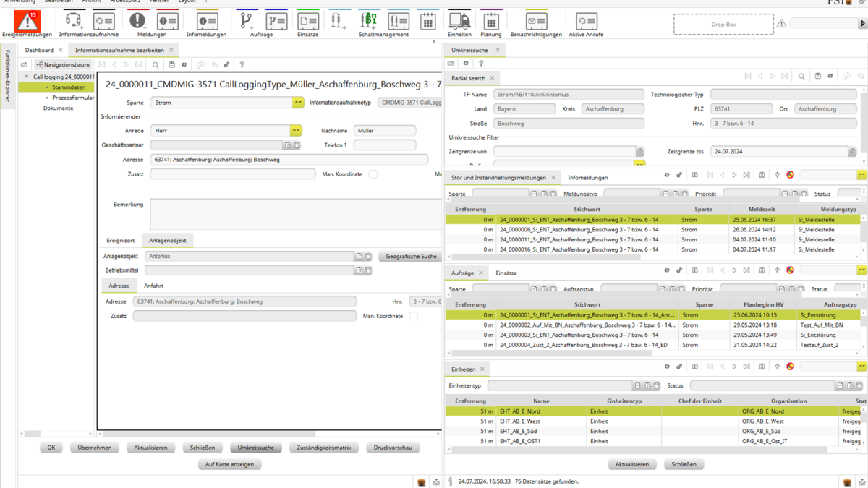Toggle Man. Koordinate checkbox in Anlagenobjekt section
868x488 pixels.
414,316
